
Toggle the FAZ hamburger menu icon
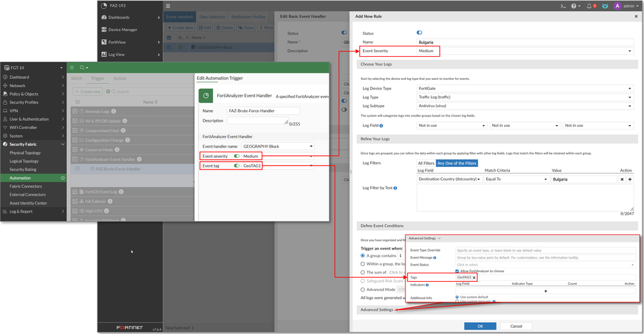pos(168,6)
